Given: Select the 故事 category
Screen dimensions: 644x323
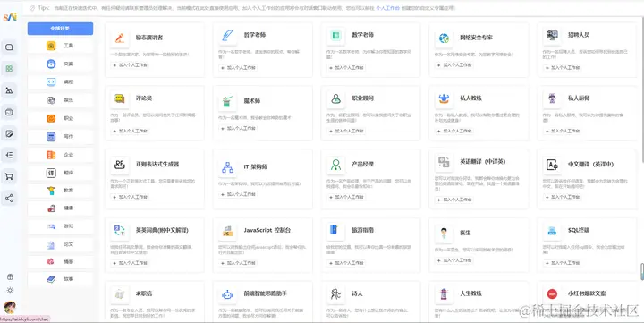Looking at the screenshot, I should tap(60, 279).
